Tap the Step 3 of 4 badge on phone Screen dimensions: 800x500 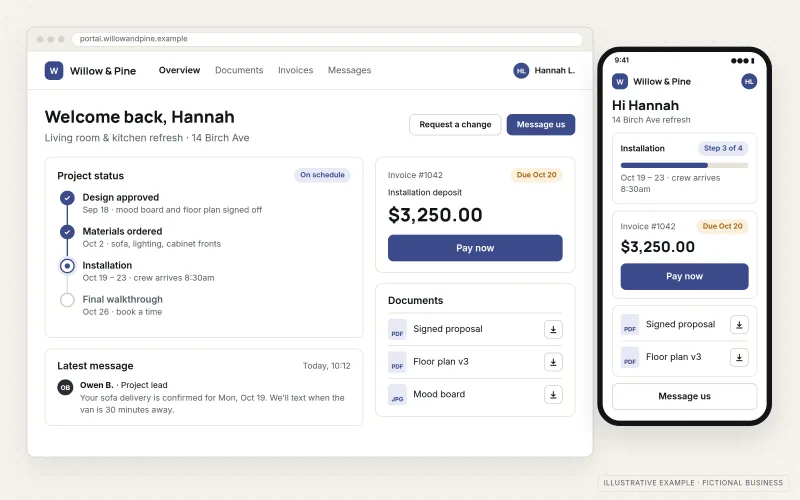click(723, 148)
